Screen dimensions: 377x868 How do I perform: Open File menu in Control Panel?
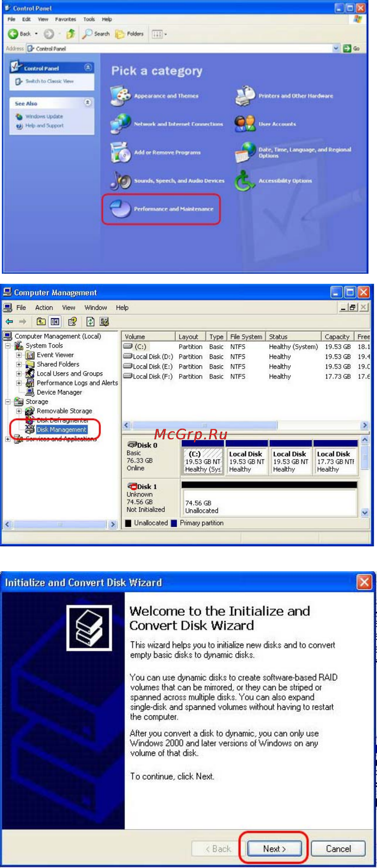12,19
